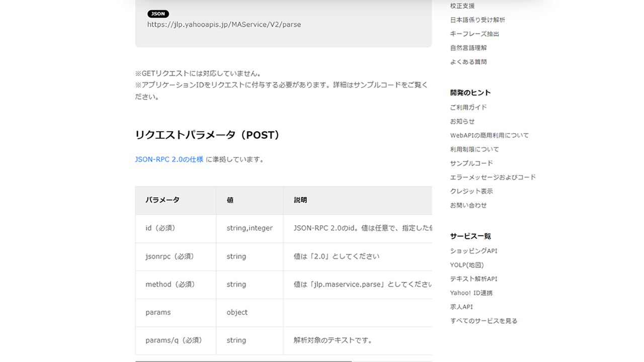Open the ご利用ガイド guide
Image resolution: width=644 pixels, height=362 pixels.
[468, 107]
